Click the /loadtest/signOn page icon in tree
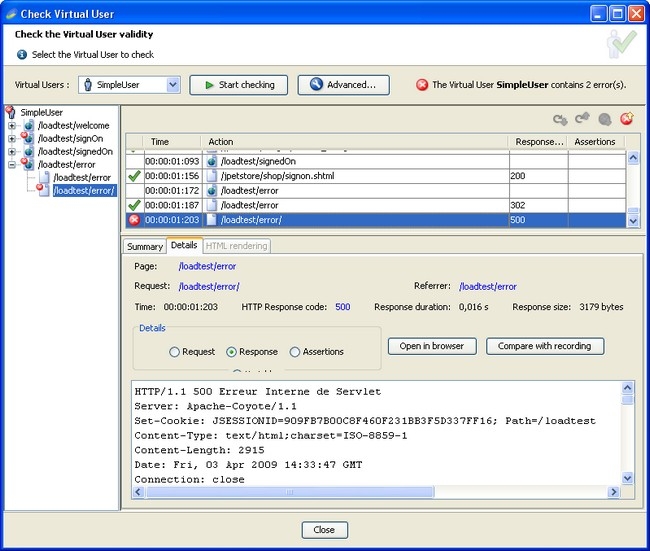 pos(28,139)
